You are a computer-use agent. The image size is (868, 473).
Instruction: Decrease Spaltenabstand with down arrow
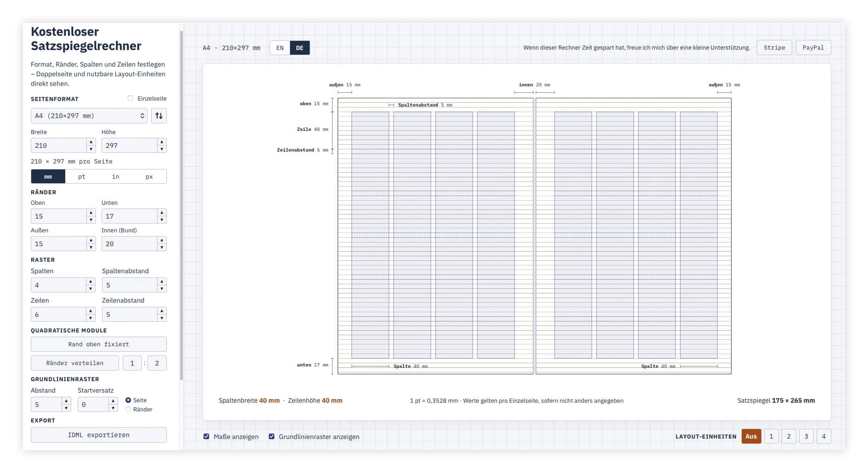point(162,289)
